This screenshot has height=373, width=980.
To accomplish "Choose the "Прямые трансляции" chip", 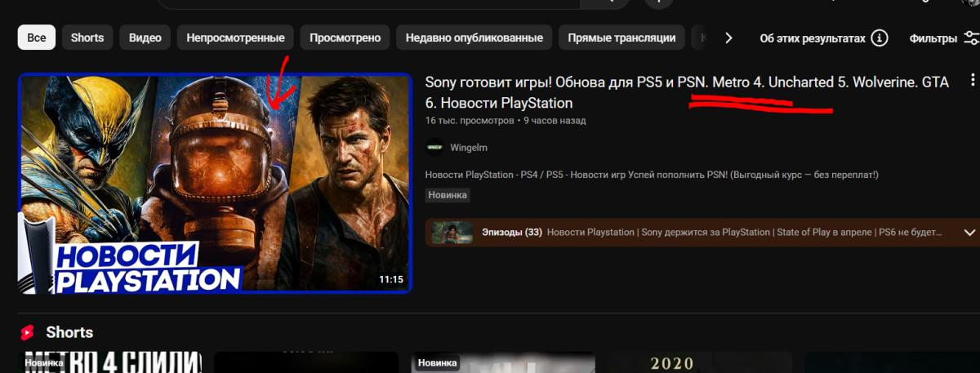I will (621, 38).
